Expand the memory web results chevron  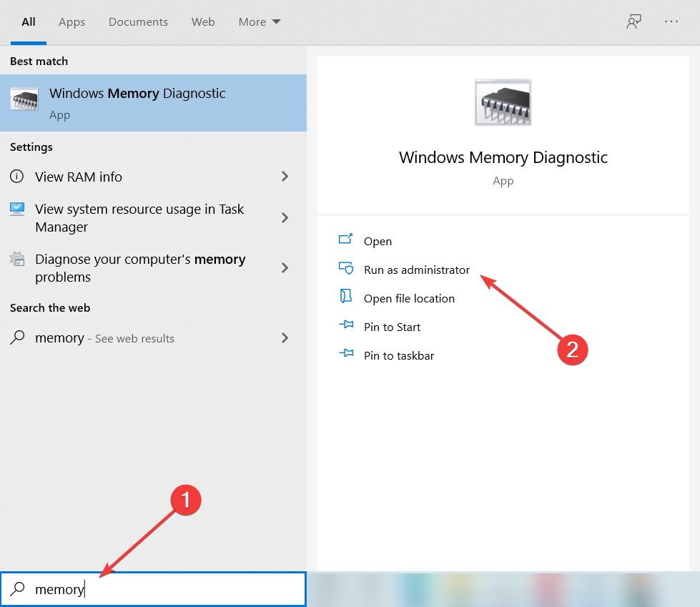(285, 338)
